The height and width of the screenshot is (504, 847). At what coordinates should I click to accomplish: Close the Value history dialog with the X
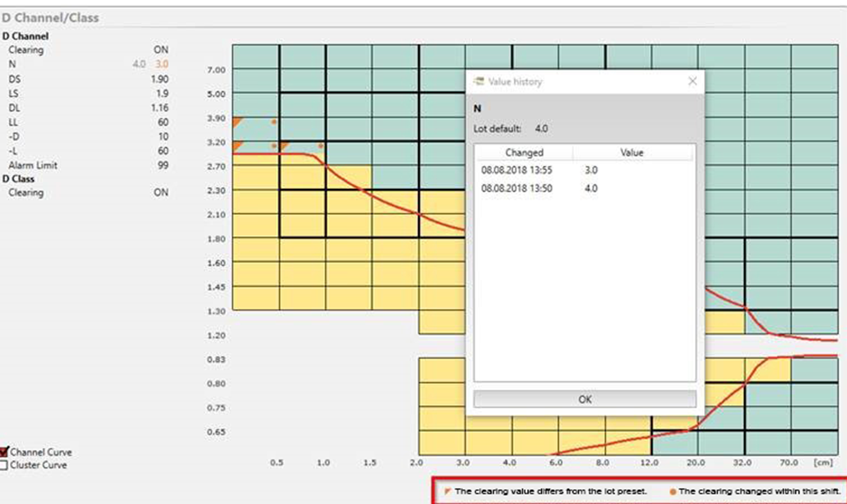coord(692,82)
